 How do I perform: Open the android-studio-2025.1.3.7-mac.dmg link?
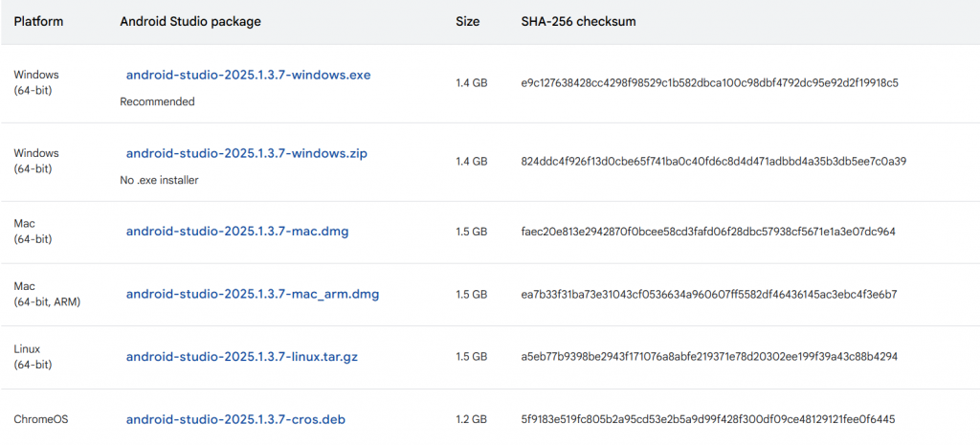tap(237, 232)
